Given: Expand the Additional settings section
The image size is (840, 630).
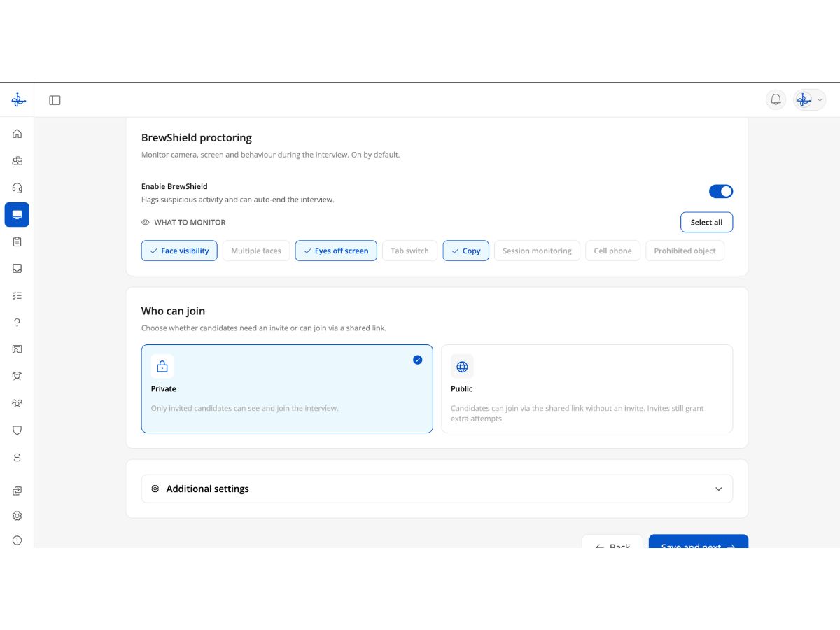Looking at the screenshot, I should 437,489.
